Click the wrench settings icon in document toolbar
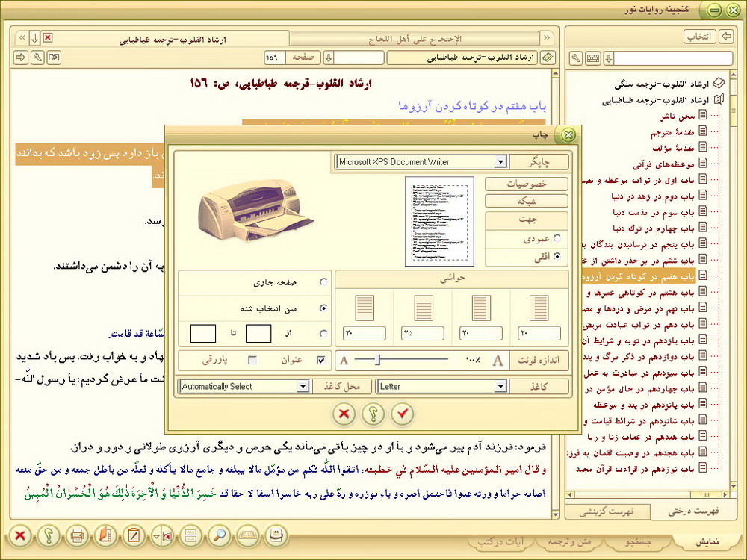The image size is (747, 560). coord(37,57)
